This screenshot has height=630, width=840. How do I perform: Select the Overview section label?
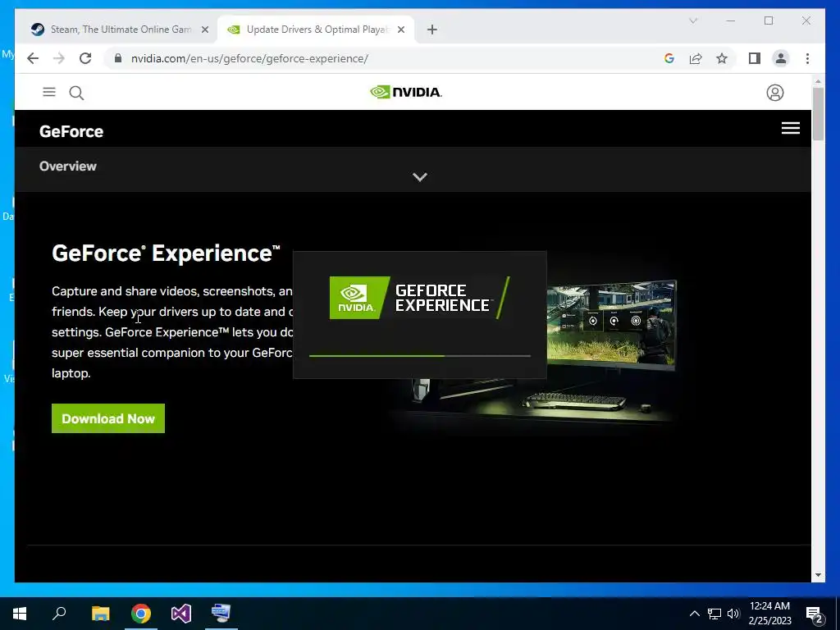click(68, 166)
